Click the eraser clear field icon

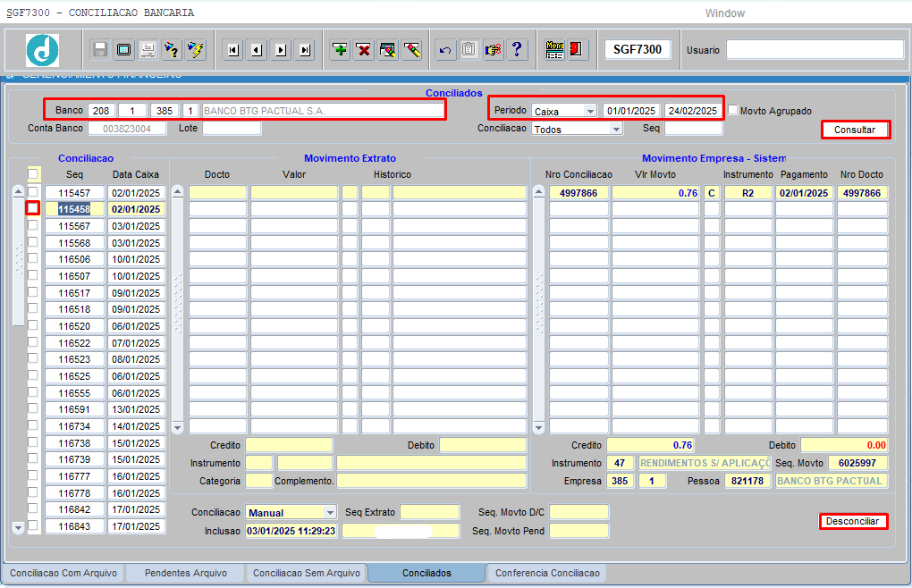(412, 50)
